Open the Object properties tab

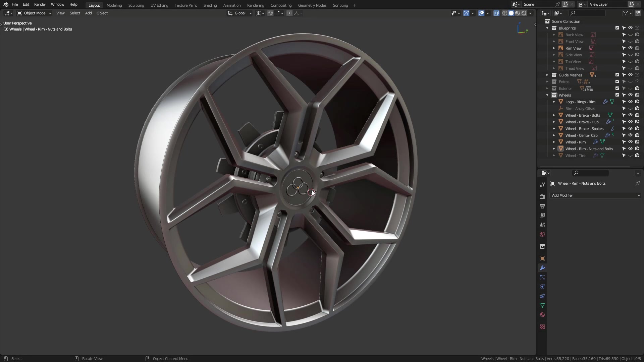pos(542,258)
